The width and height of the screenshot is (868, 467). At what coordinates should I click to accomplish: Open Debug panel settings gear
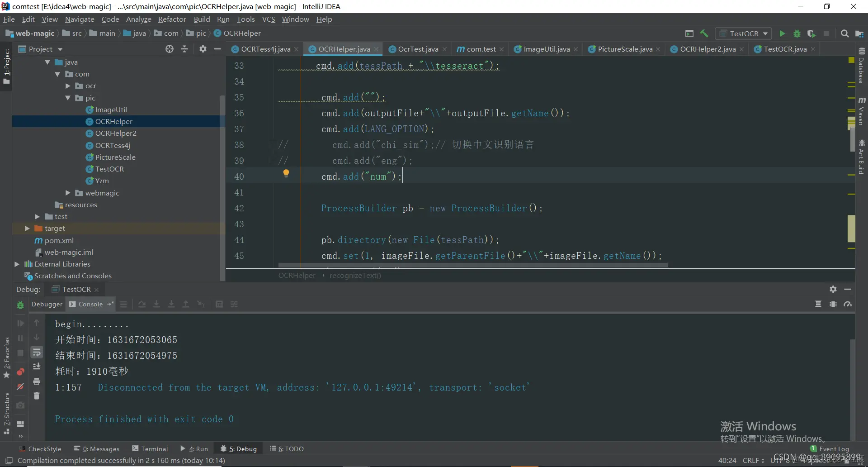coord(833,289)
